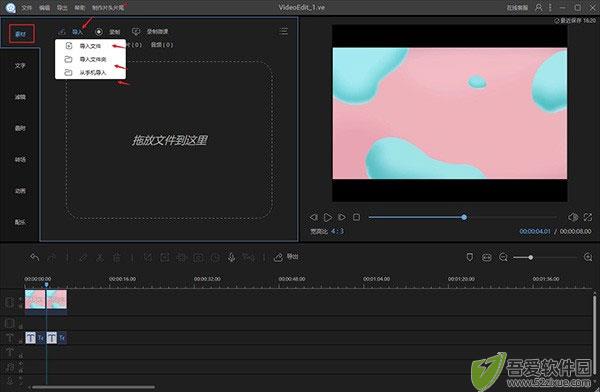Click the timeline zoom-out magnifier

click(x=504, y=257)
